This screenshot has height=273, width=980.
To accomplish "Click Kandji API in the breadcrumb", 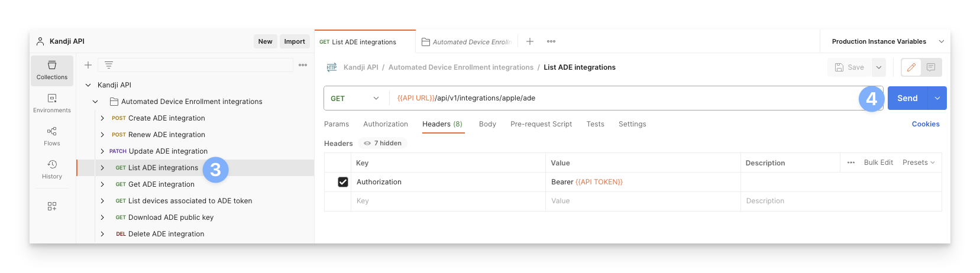I will 361,67.
